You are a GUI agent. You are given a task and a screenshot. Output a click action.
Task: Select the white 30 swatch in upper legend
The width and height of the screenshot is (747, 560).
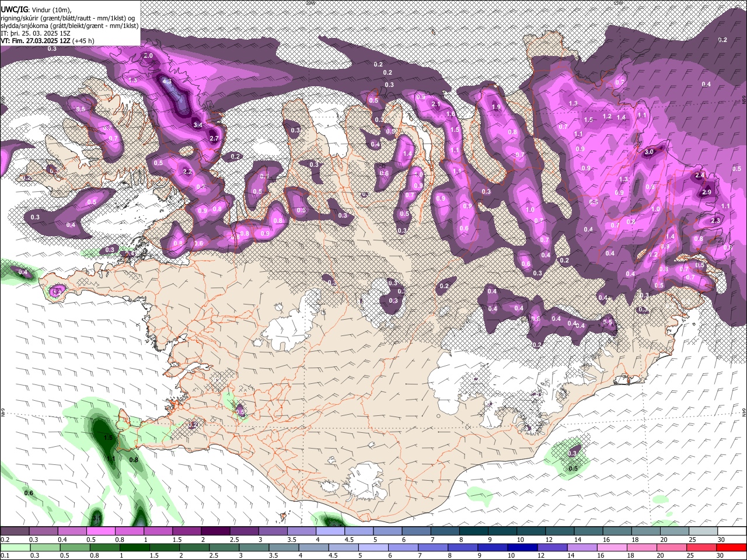pos(732,531)
